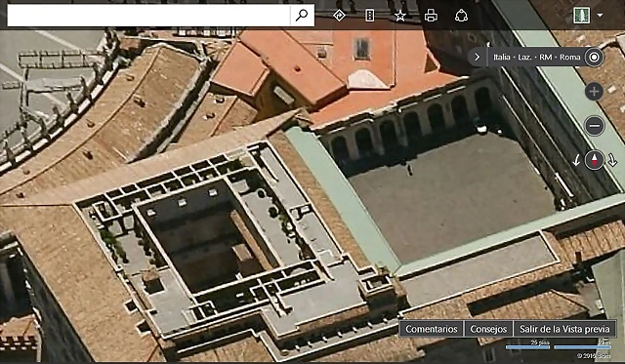625x364 pixels.
Task: Click the magnifying glass search icon
Action: 302,16
